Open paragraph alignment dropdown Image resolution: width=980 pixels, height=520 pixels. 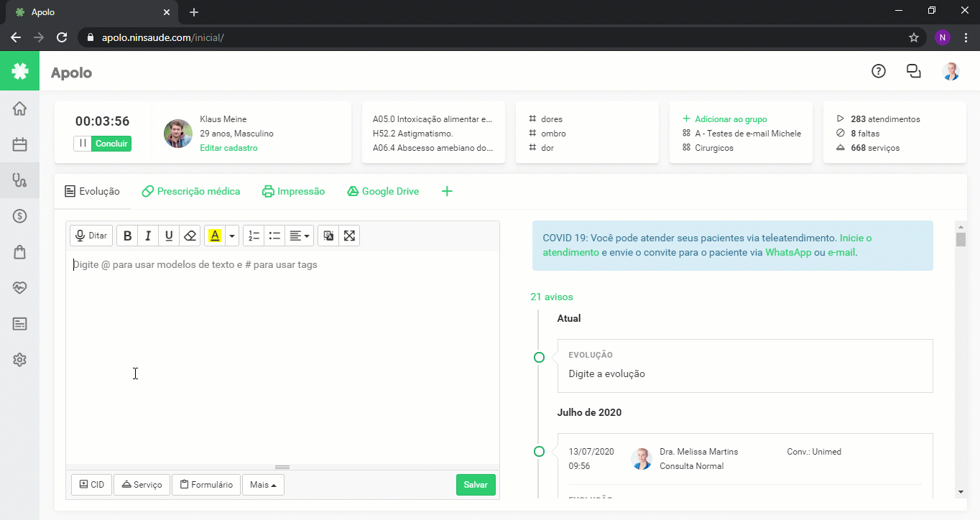click(300, 236)
